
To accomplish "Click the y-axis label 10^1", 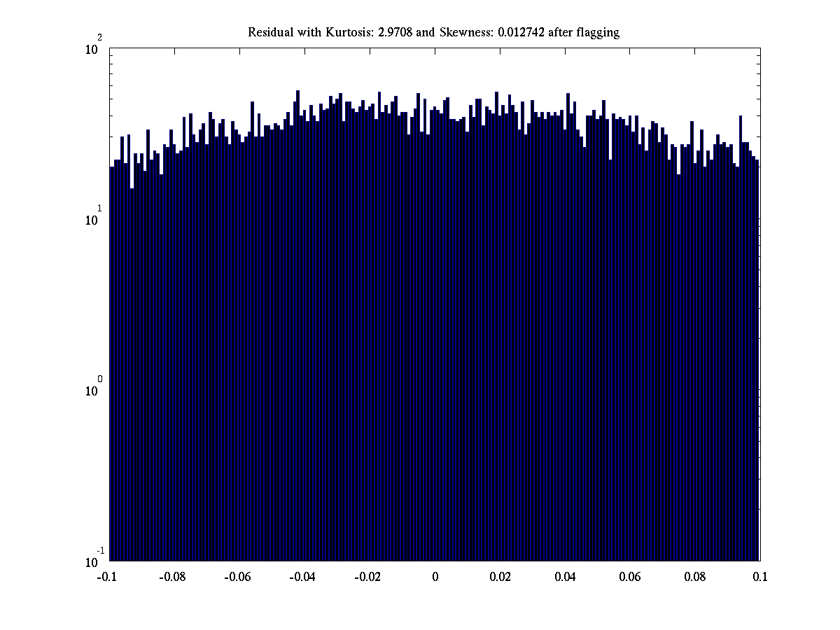I will (x=94, y=219).
